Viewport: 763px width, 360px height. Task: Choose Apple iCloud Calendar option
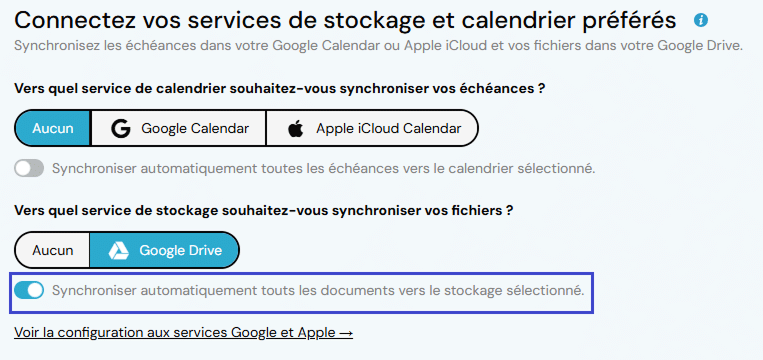point(373,128)
